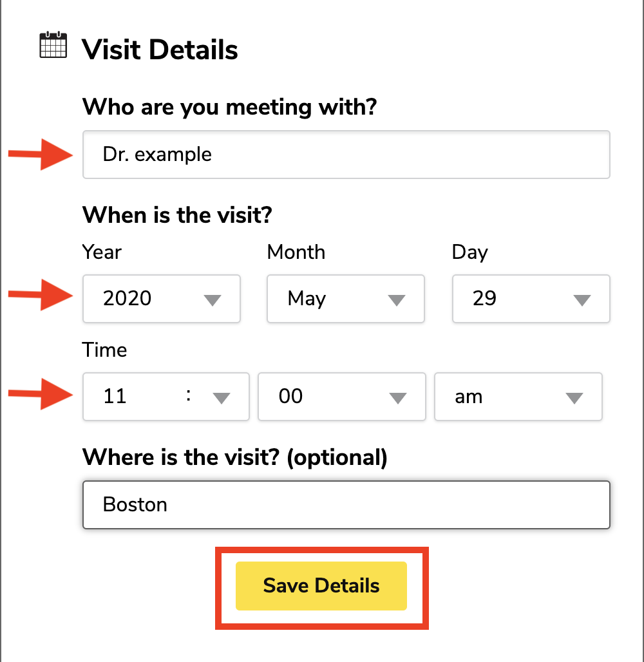Viewport: 644px width, 662px height.
Task: Click the Save Details button
Action: [x=321, y=586]
